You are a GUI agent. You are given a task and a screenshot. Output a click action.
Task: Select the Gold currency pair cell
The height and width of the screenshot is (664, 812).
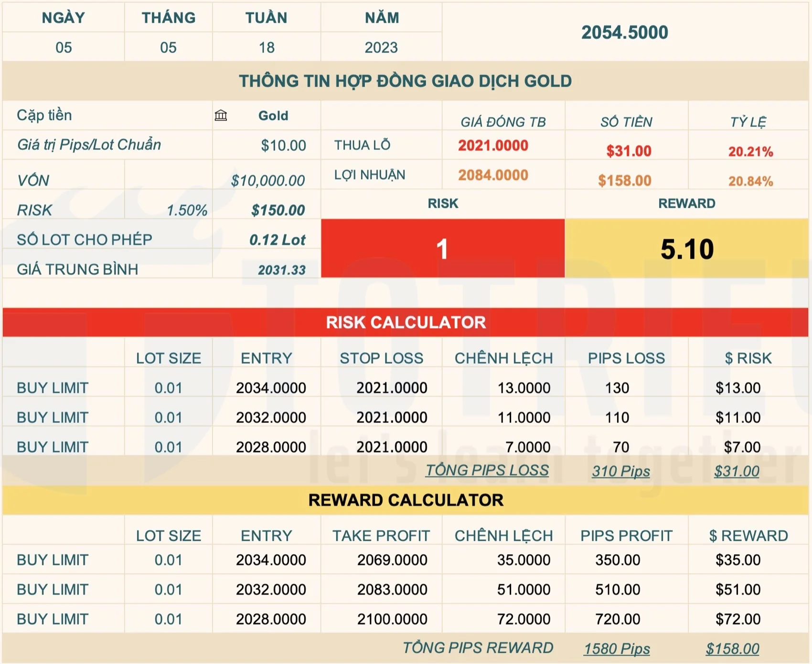click(273, 116)
